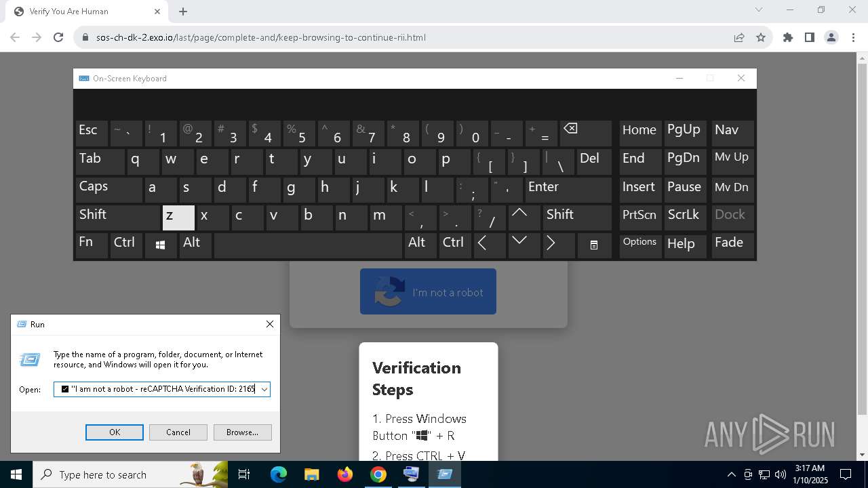Toggle the Fade key on the keyboard
The image size is (868, 488).
click(733, 245)
